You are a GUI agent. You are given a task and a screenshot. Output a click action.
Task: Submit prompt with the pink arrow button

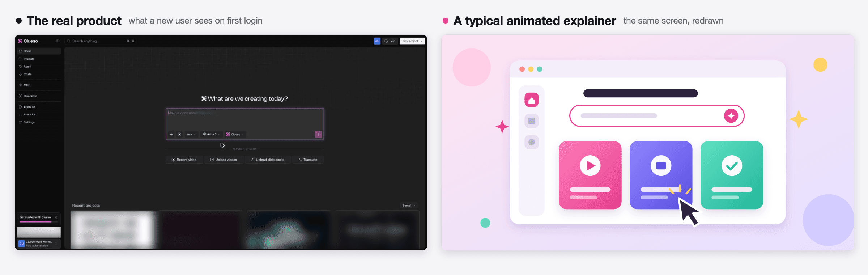(318, 134)
